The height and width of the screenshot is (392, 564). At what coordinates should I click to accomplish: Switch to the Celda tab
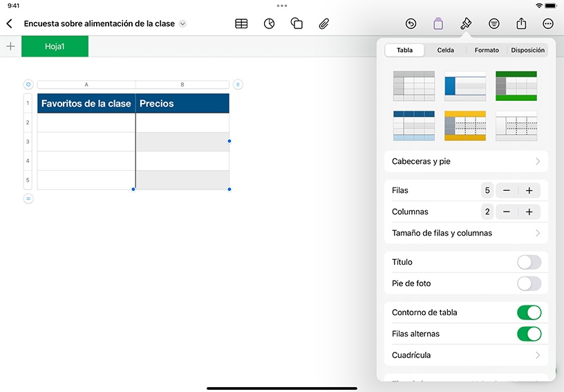[x=445, y=50]
